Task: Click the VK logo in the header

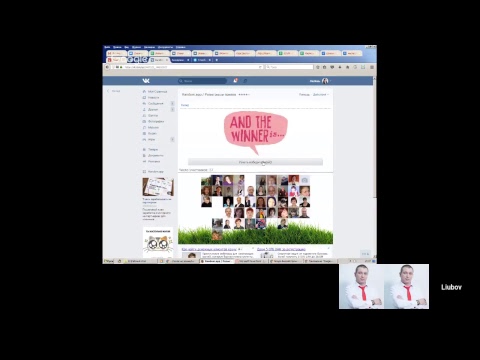Action: point(146,81)
